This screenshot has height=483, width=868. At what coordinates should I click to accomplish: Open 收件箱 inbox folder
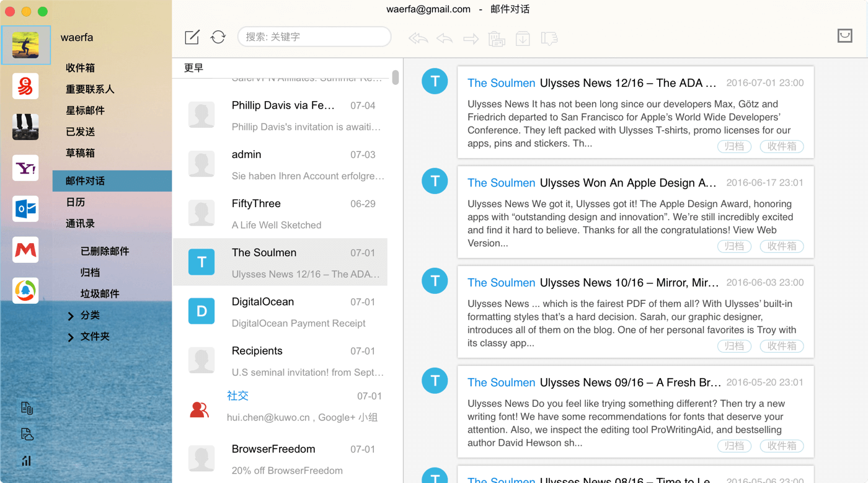click(x=80, y=68)
